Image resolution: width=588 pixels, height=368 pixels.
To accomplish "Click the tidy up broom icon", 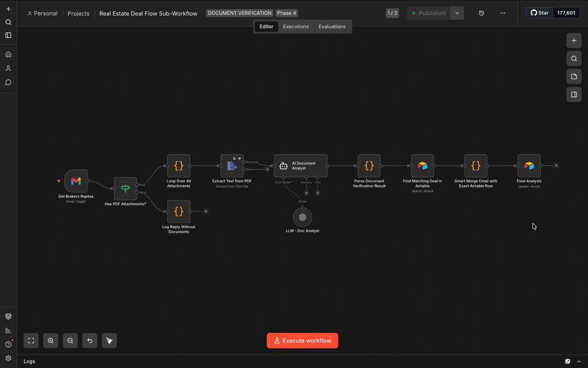I will coord(109,341).
